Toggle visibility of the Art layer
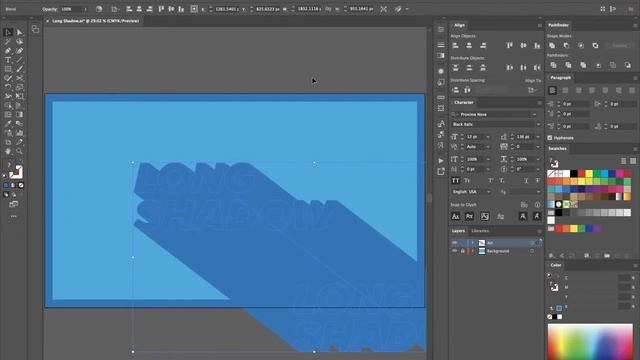Image resolution: width=640 pixels, height=360 pixels. tap(454, 243)
